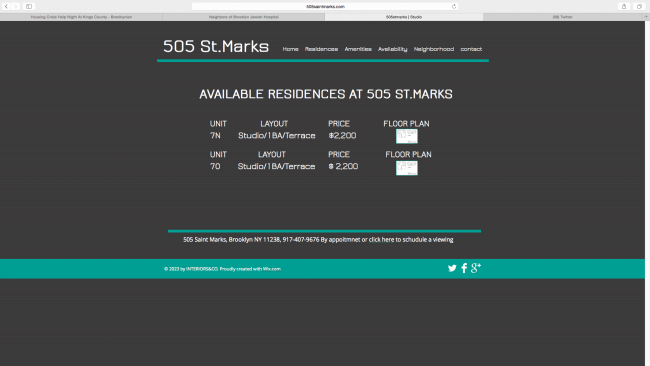Switch to the Twitter browser tab

click(x=563, y=17)
